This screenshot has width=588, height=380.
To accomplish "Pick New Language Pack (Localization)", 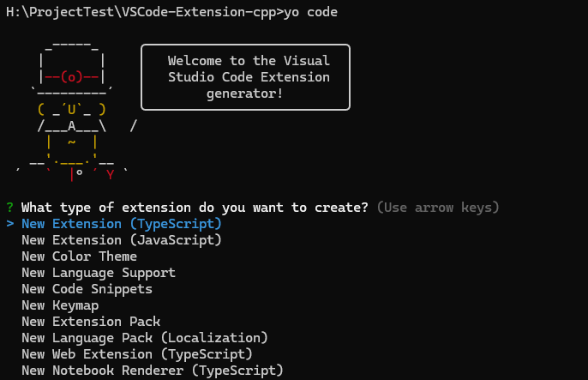I will click(x=145, y=338).
